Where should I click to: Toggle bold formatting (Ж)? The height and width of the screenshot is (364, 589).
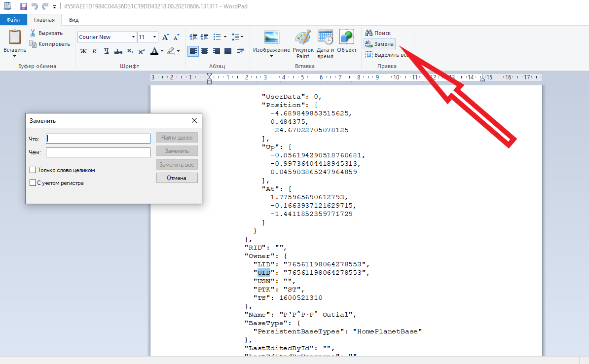(83, 51)
